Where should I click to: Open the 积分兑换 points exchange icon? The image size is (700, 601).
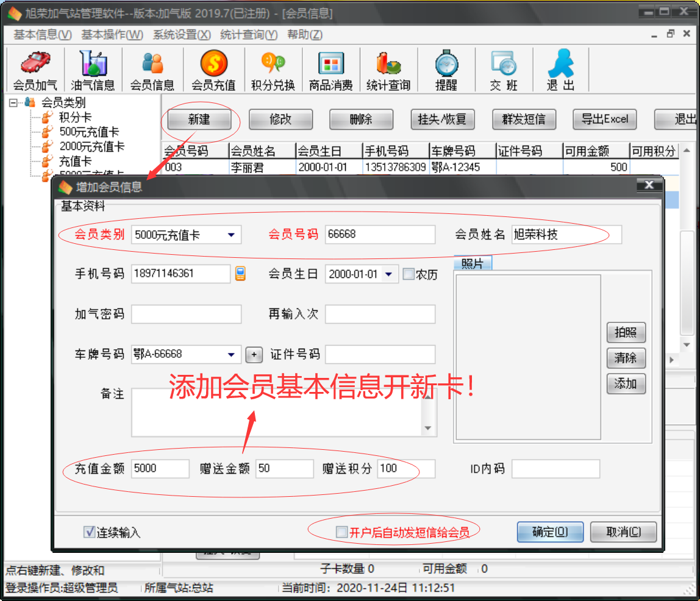coord(272,68)
